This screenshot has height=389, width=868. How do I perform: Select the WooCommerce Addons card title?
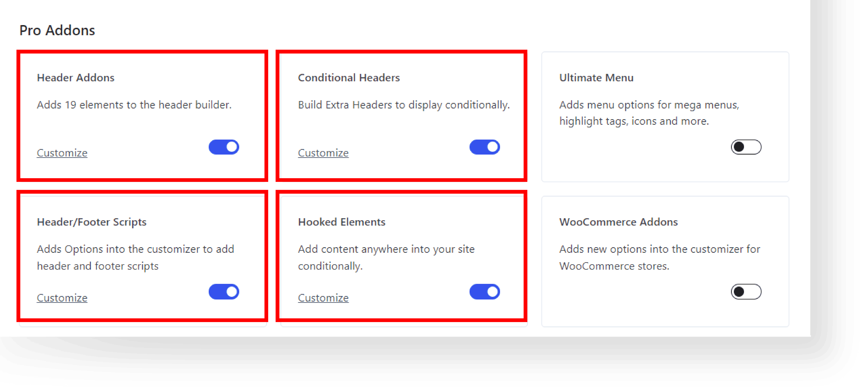pyautogui.click(x=619, y=222)
